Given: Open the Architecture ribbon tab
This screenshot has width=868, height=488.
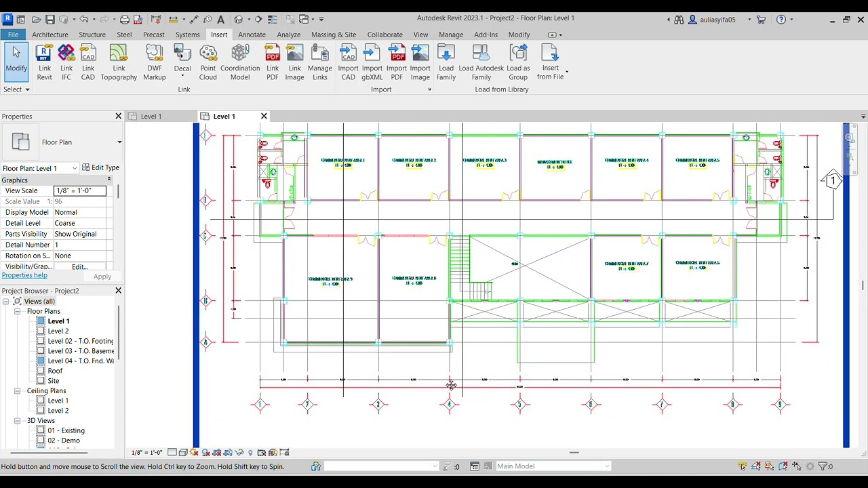Looking at the screenshot, I should point(50,35).
